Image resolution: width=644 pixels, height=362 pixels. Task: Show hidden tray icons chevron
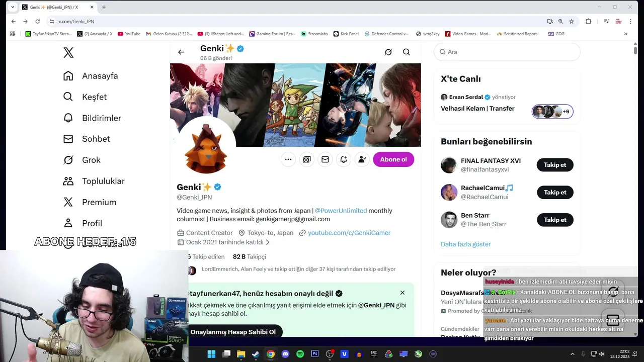[x=573, y=354]
